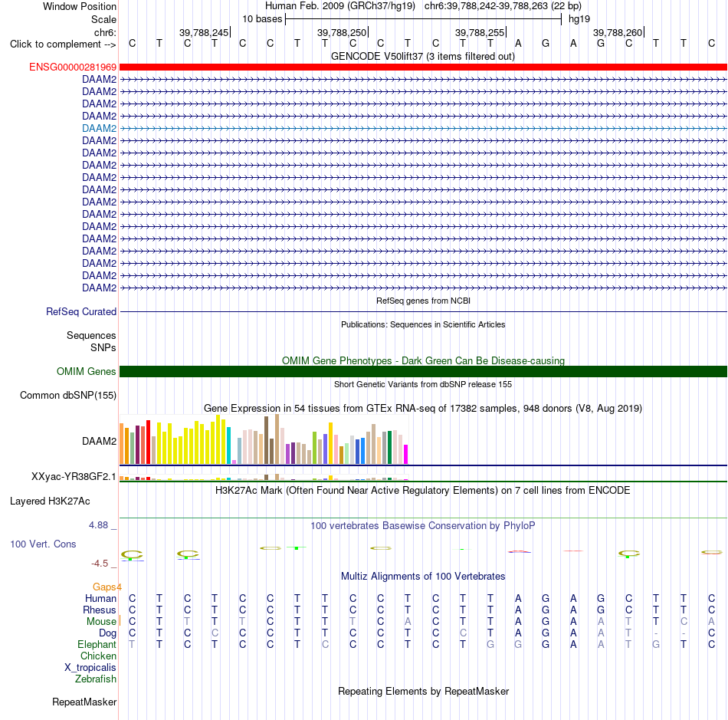Click the 'OMIM Gene Phenotypes' green track title
Screen dimensions: 728x720
[424, 361]
